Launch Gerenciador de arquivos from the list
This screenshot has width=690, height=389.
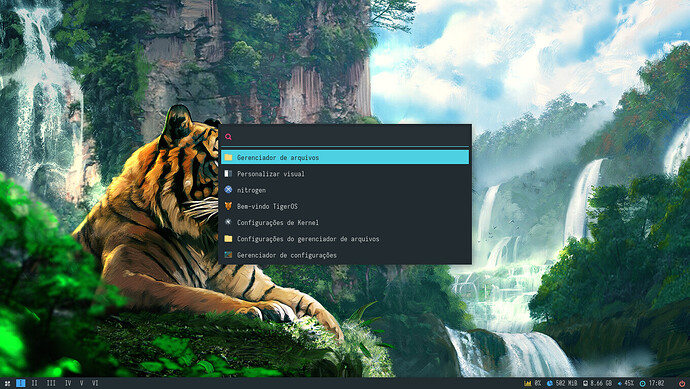coord(345,157)
